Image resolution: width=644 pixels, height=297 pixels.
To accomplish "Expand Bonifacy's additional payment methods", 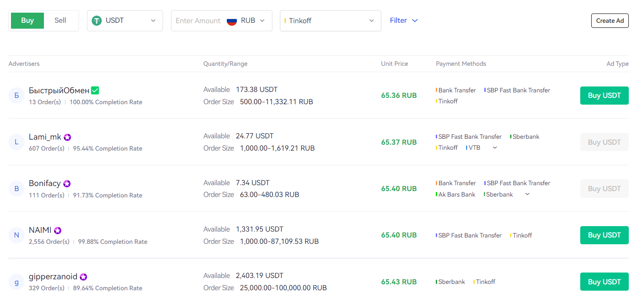I will click(x=527, y=194).
